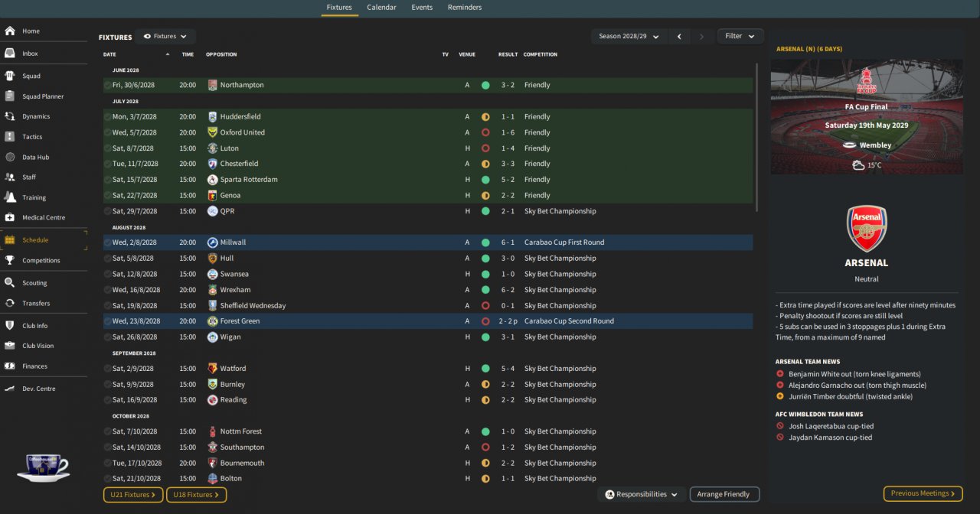Click the Competitions trophy icon
The height and width of the screenshot is (514, 980).
point(10,260)
